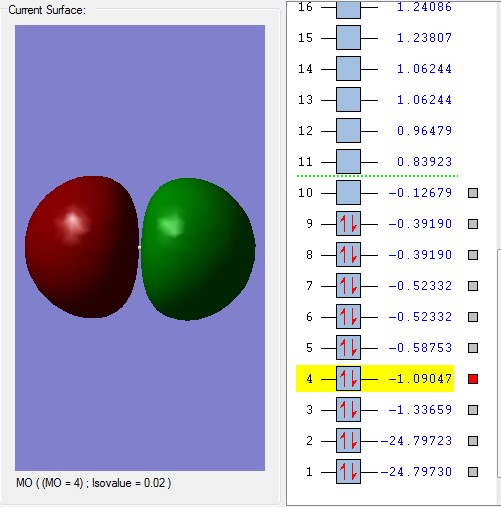The width and height of the screenshot is (501, 507).
Task: Toggle the gray surface marker for MO 9
Action: tap(473, 224)
